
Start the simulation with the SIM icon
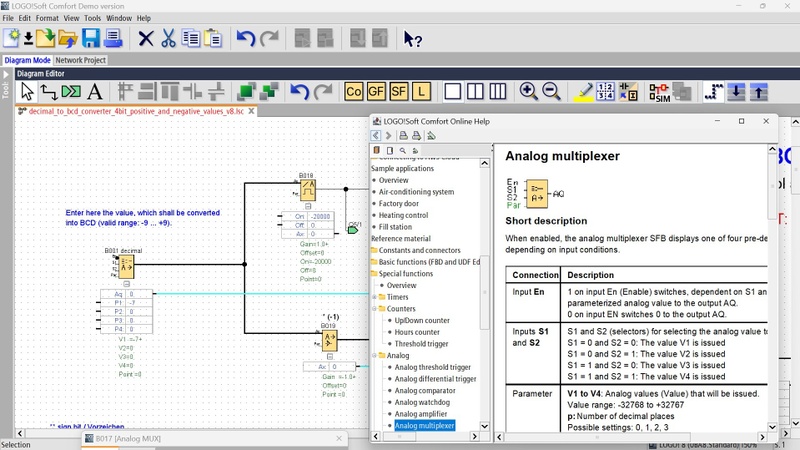point(660,92)
